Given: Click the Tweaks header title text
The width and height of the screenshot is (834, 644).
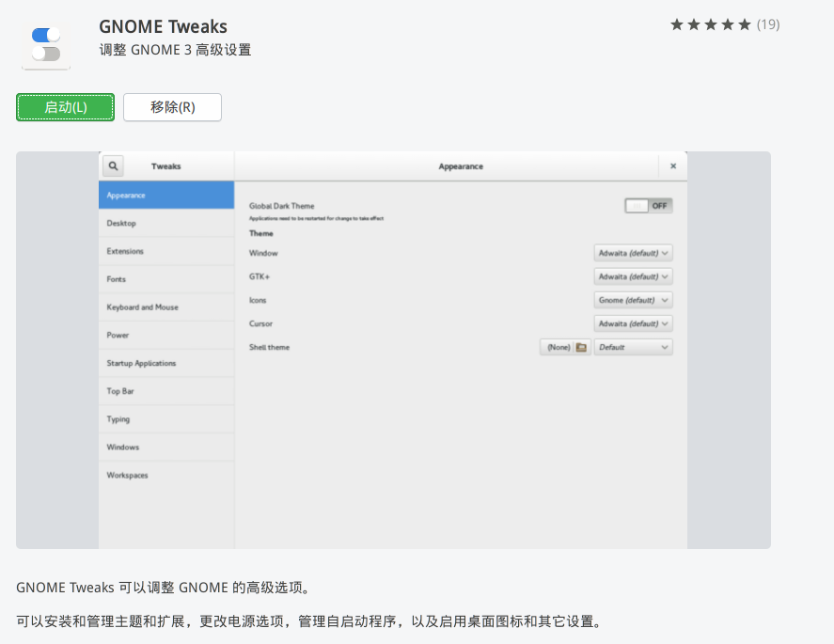Looking at the screenshot, I should pos(165,166).
